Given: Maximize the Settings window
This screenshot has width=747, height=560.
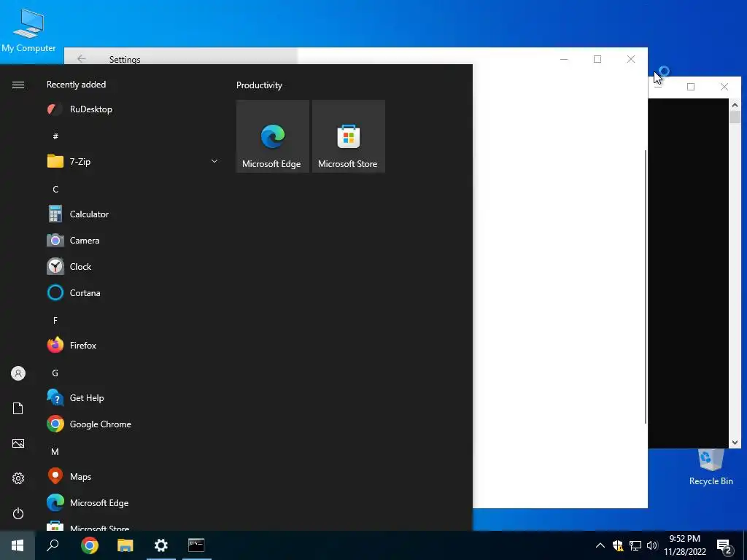Looking at the screenshot, I should (597, 59).
